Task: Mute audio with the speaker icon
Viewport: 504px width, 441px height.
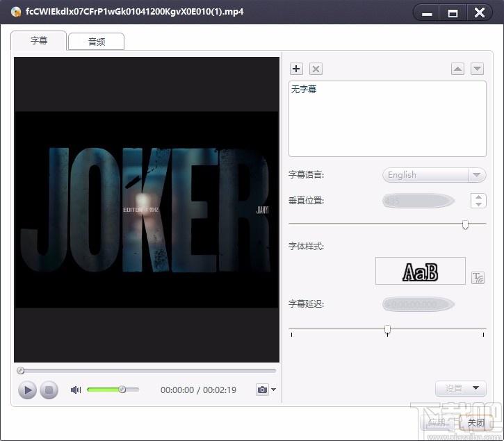Action: [76, 390]
